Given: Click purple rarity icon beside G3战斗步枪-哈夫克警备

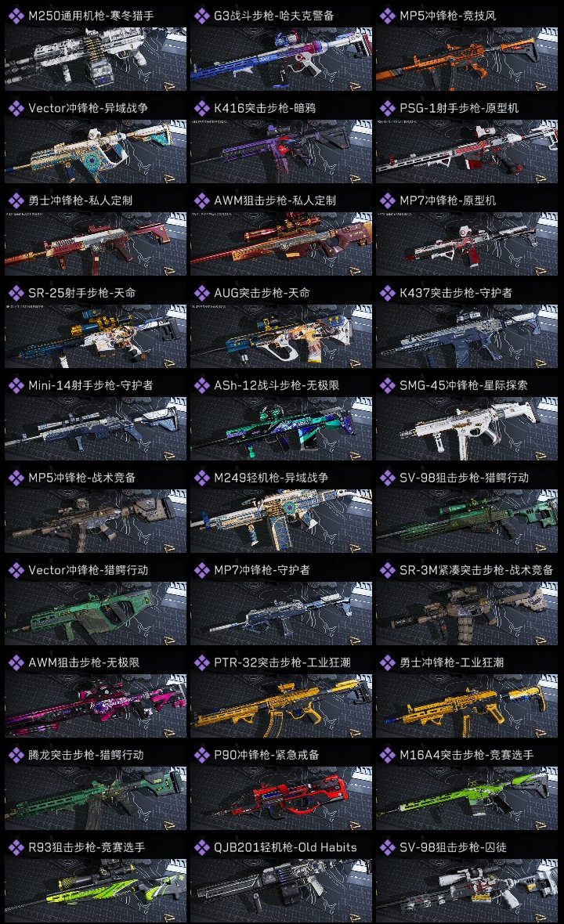Looking at the screenshot, I should click(x=201, y=16).
